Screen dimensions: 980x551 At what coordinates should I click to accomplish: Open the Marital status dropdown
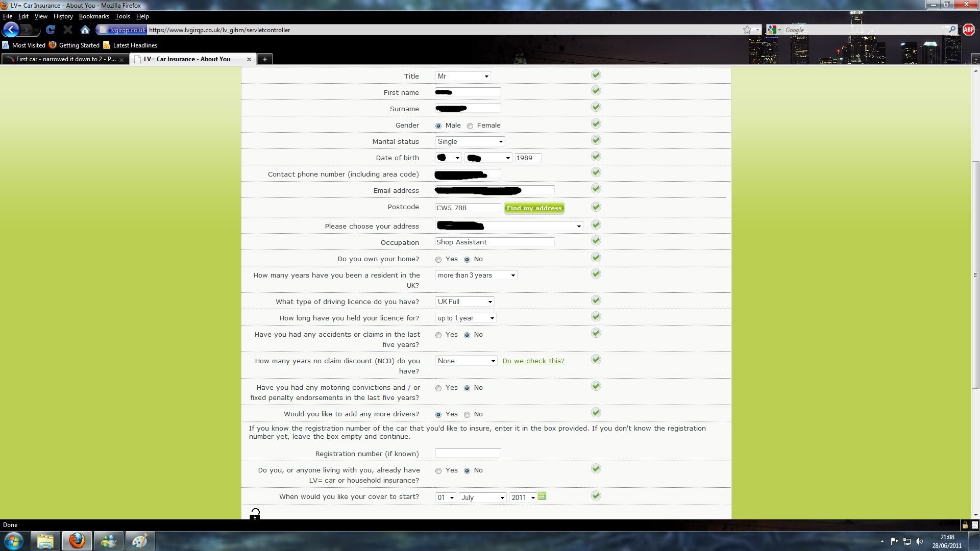coord(470,141)
